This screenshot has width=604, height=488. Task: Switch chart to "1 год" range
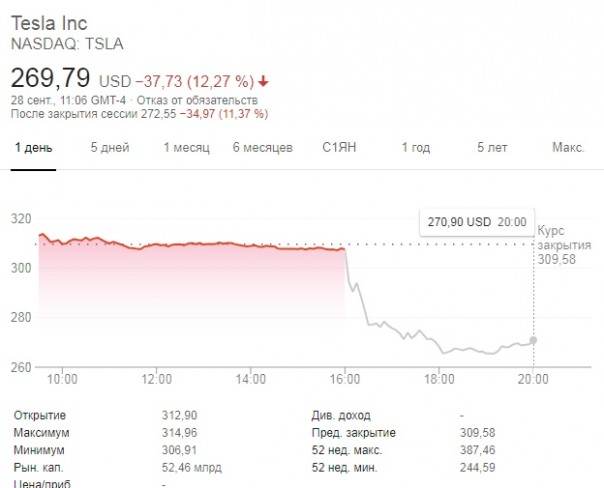415,148
